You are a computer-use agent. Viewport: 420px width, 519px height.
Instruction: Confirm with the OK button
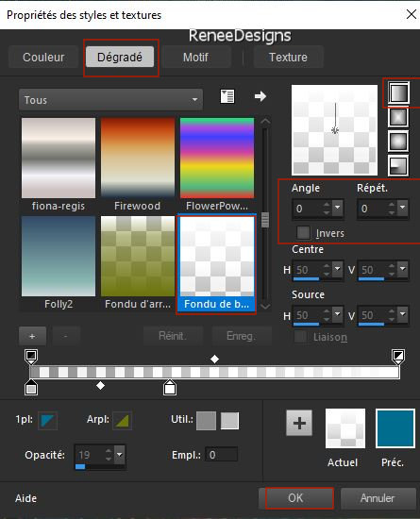295,498
